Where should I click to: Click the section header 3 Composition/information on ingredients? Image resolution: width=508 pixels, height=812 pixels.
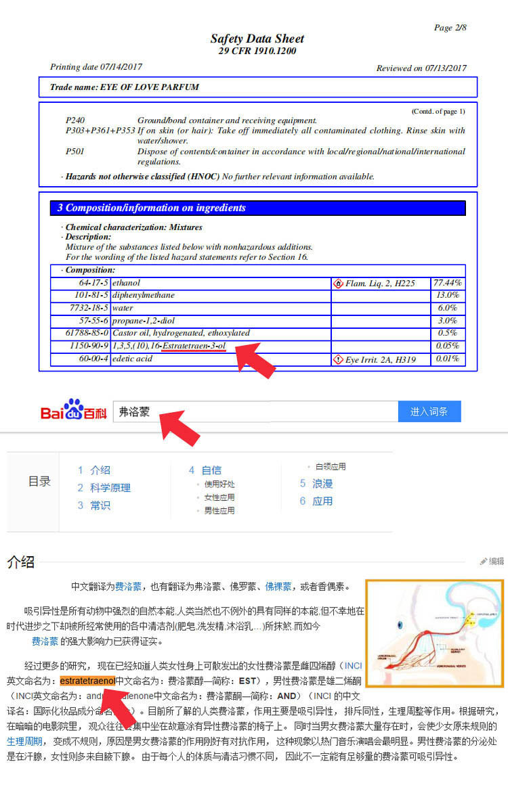pos(258,208)
